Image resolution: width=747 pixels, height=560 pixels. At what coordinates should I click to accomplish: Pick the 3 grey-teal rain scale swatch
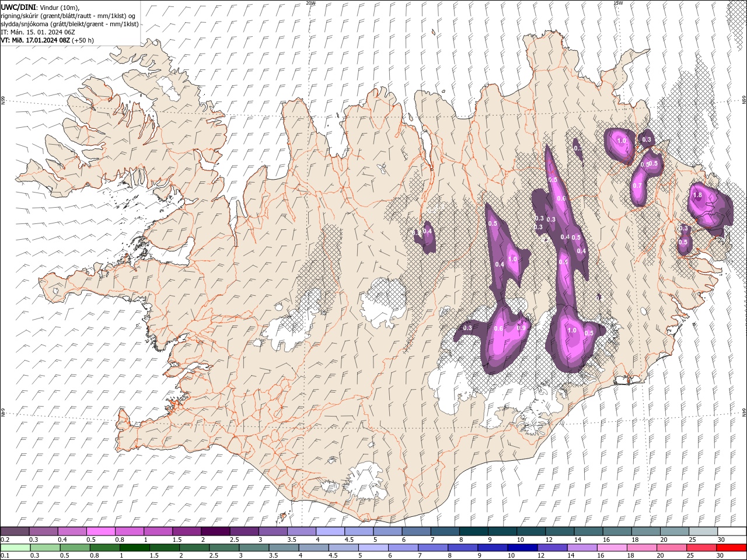pos(254,548)
